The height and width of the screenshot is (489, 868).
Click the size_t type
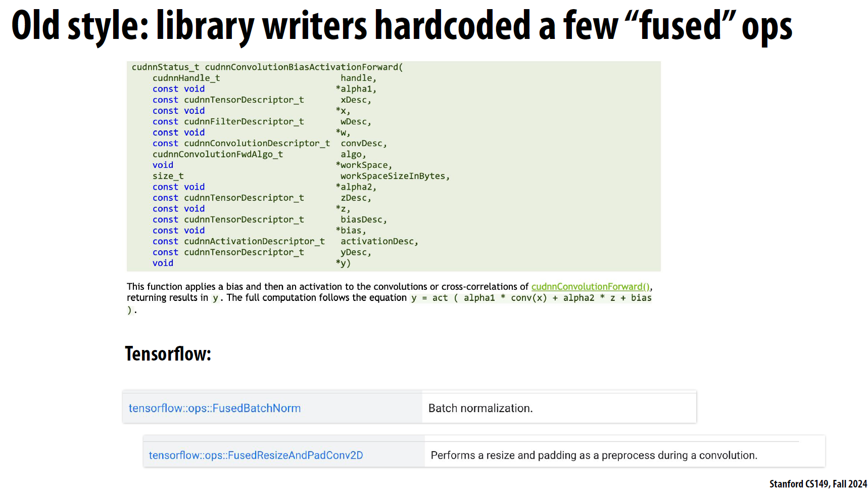(168, 176)
